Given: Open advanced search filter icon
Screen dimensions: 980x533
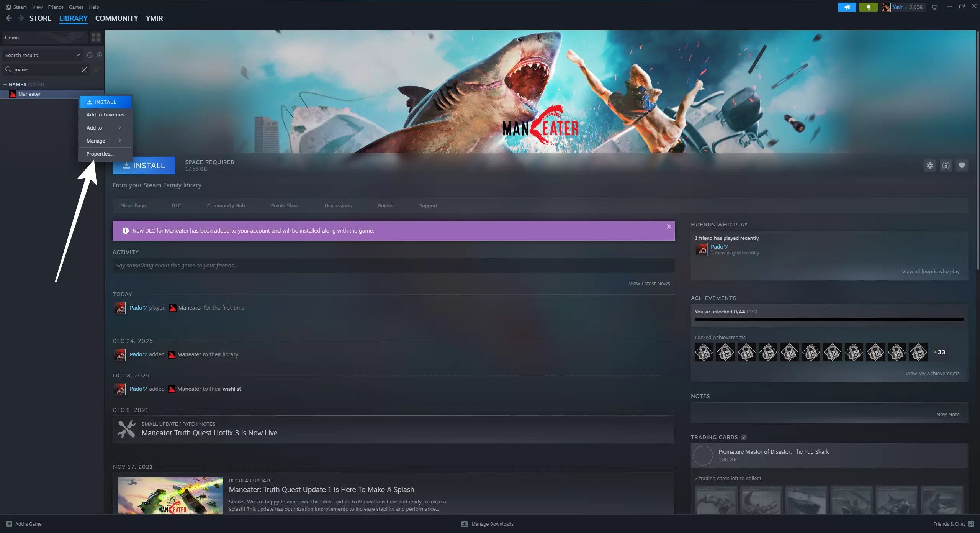Looking at the screenshot, I should (96, 70).
